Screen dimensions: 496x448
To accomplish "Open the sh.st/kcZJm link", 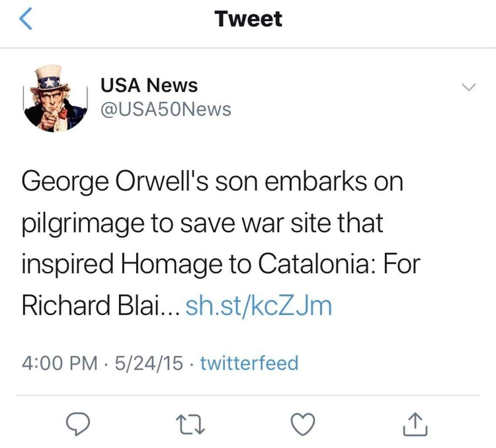I will tap(258, 306).
